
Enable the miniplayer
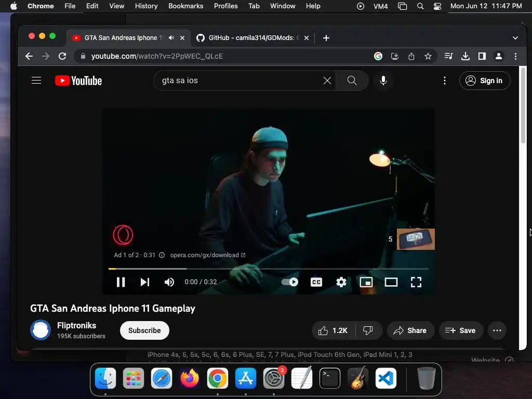coord(366,282)
